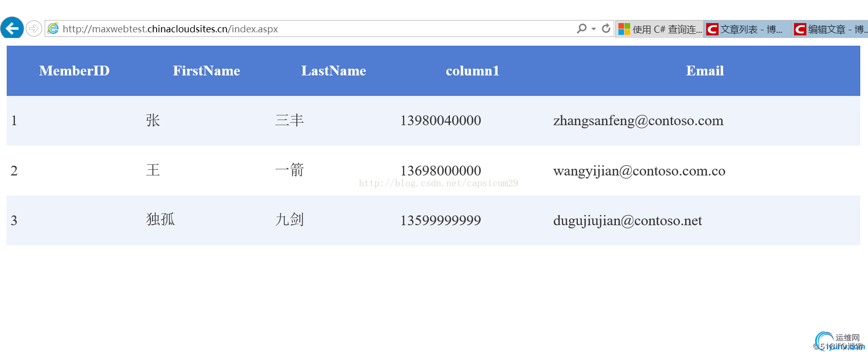Switch to the '编辑文章 - 博...' tab

point(830,29)
